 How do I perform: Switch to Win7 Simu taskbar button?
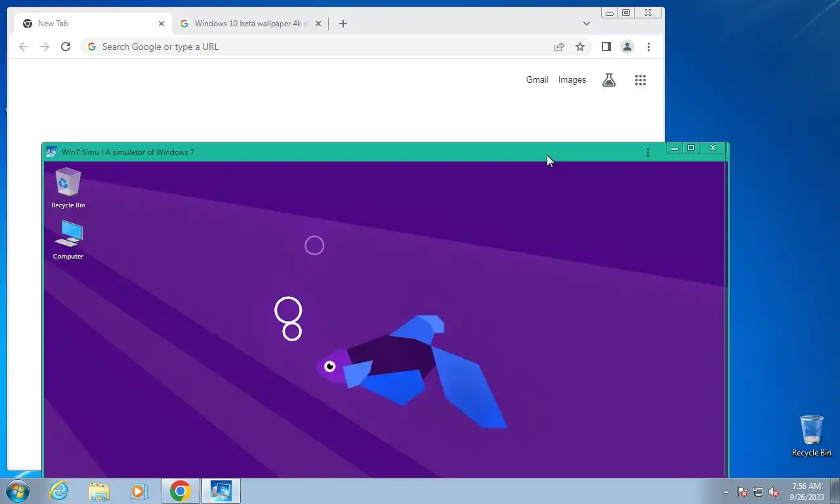(220, 491)
